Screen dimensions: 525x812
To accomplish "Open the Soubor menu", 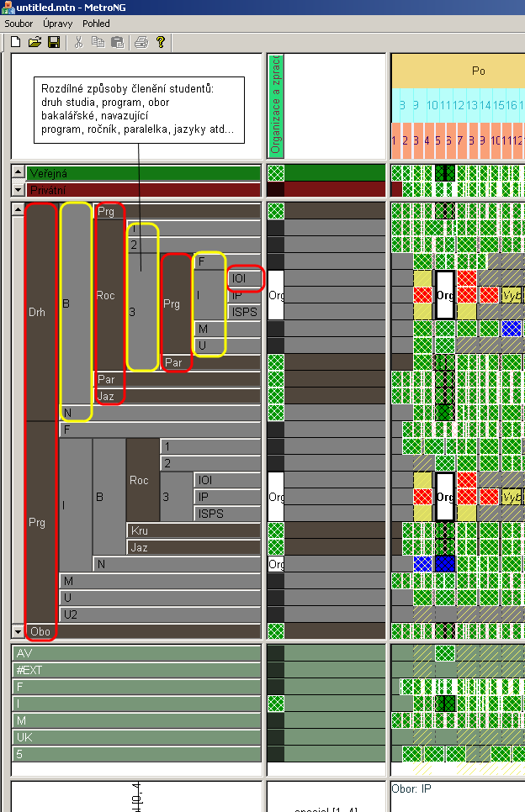I will point(19,24).
